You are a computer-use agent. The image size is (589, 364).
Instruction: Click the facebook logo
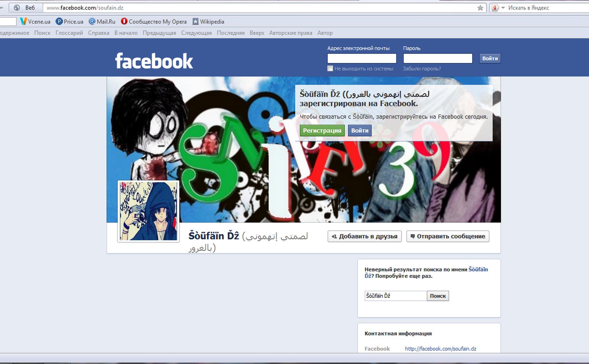[154, 61]
